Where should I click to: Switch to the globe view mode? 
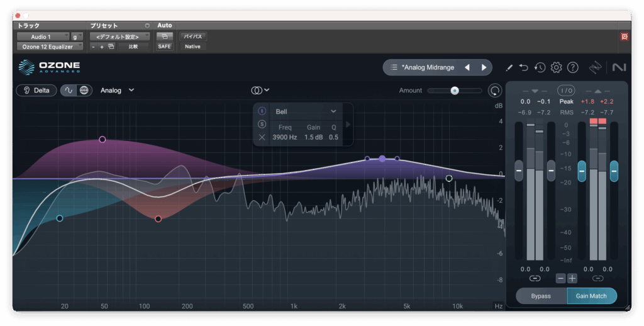84,90
